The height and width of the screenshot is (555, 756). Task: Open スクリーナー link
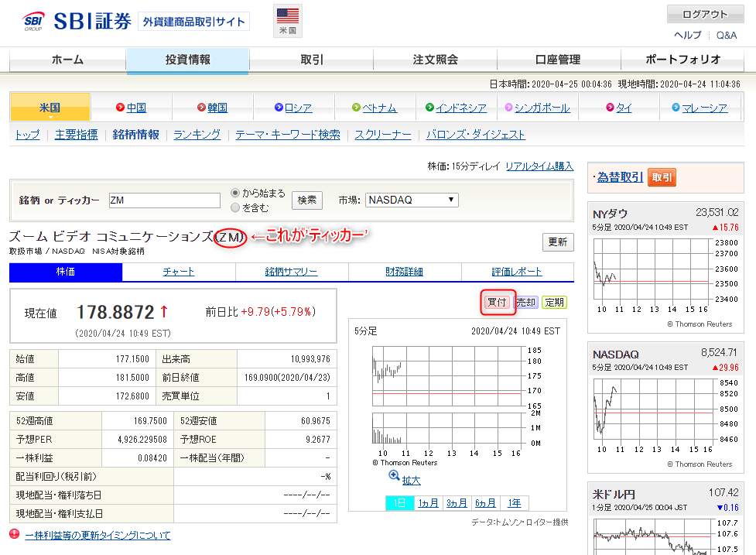pos(383,135)
